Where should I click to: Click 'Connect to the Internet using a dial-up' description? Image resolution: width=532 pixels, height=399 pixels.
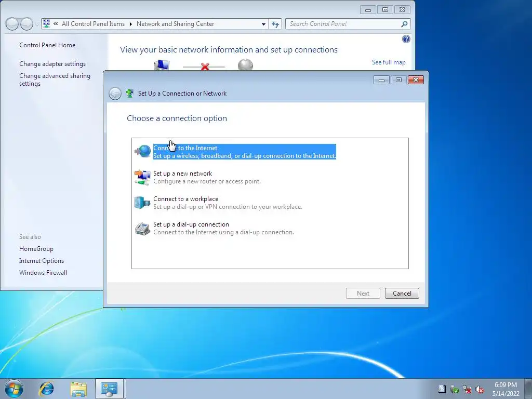coord(223,232)
